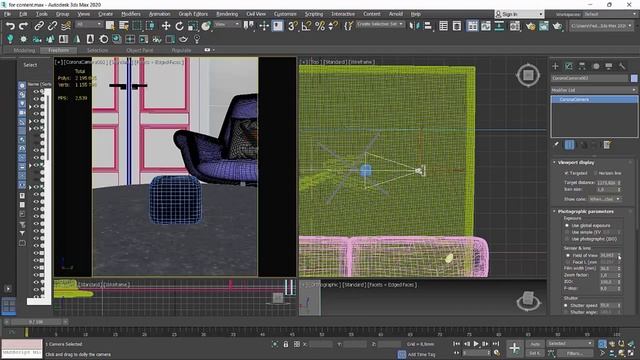640x360 pixels.
Task: Switch to the Modify command panel icon
Action: pos(569,66)
